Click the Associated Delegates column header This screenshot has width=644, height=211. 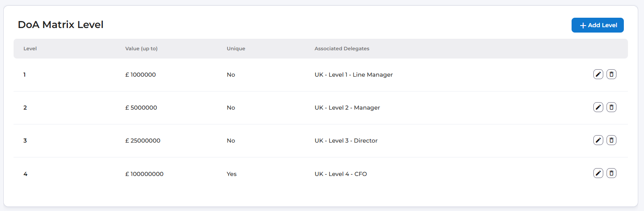tap(342, 49)
